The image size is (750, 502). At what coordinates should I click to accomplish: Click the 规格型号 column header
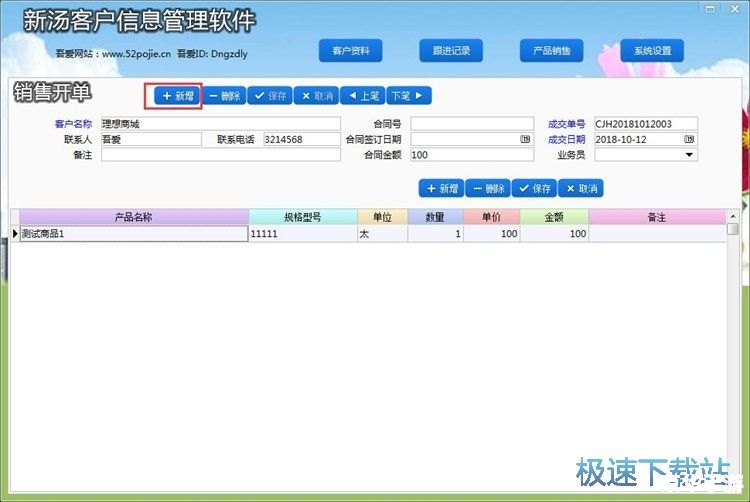click(x=303, y=217)
